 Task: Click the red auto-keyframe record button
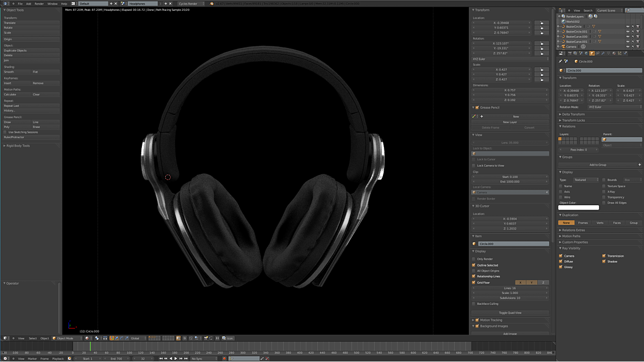tap(224, 358)
